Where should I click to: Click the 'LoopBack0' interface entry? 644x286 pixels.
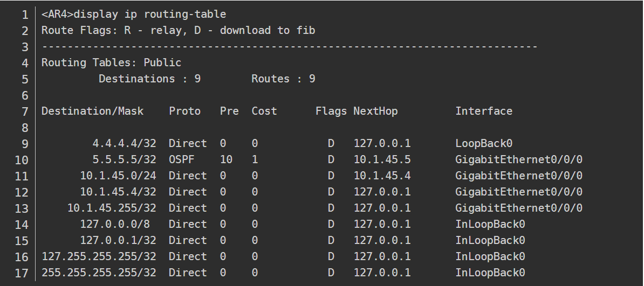tap(484, 144)
